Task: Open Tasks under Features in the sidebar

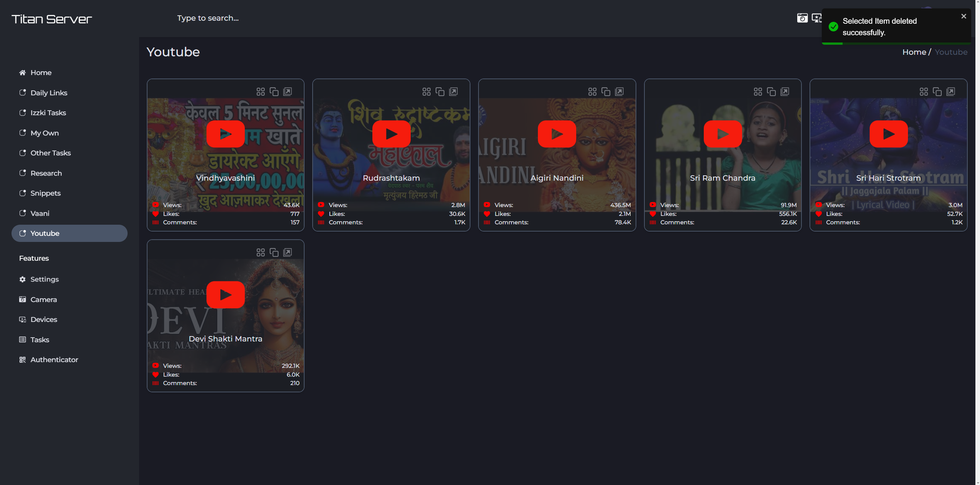Action: pyautogui.click(x=69, y=340)
